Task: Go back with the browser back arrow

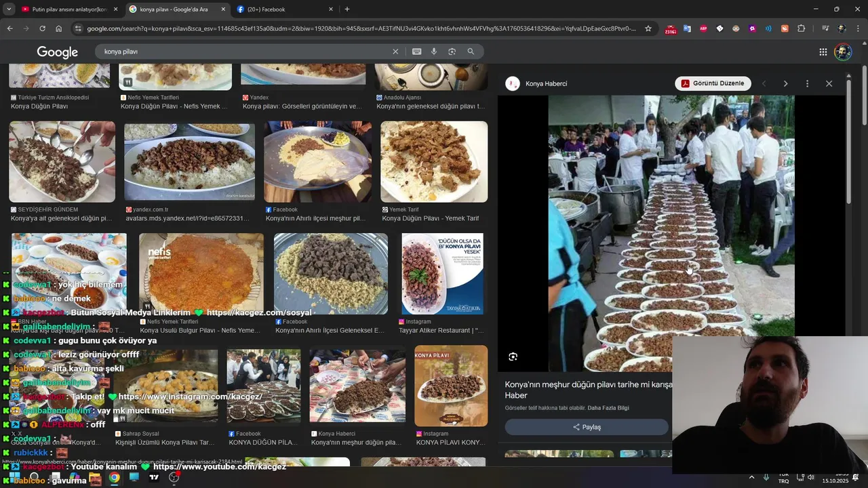Action: [x=9, y=28]
